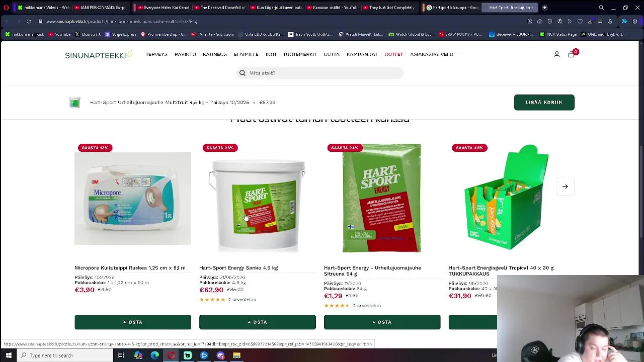Open the user account icon
This screenshot has width=644, height=362.
(x=556, y=54)
